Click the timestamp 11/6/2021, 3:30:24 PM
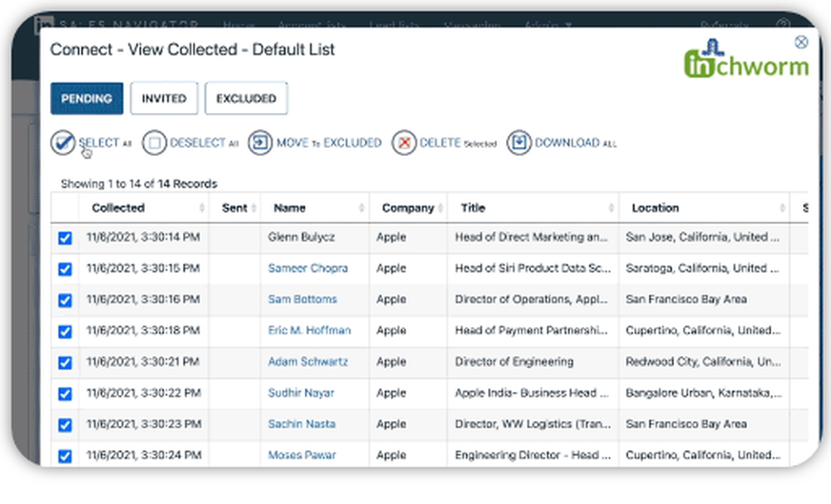This screenshot has width=831, height=504. point(144,455)
